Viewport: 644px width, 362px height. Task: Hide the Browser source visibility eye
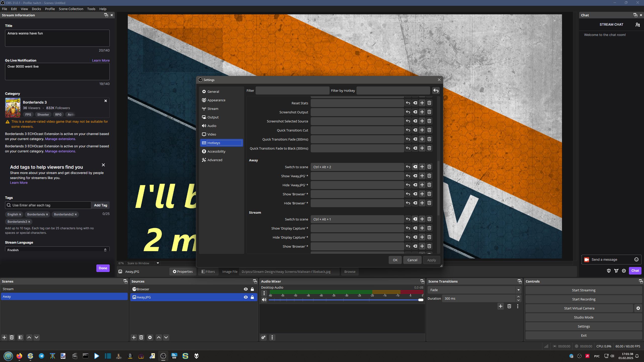pyautogui.click(x=246, y=289)
